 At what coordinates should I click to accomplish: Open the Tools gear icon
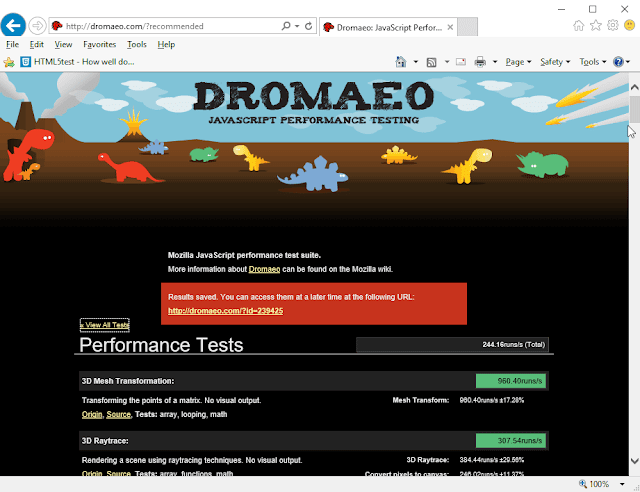coord(613,26)
